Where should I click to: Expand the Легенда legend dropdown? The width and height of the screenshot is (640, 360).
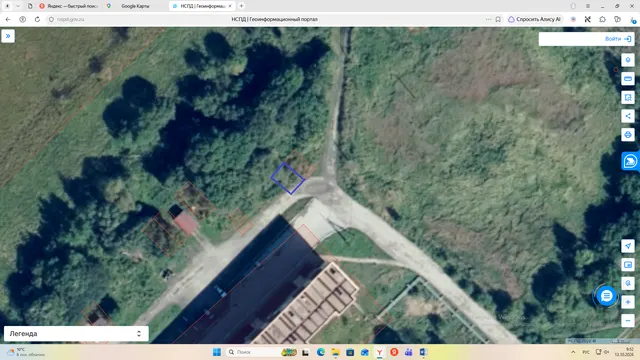(x=76, y=333)
